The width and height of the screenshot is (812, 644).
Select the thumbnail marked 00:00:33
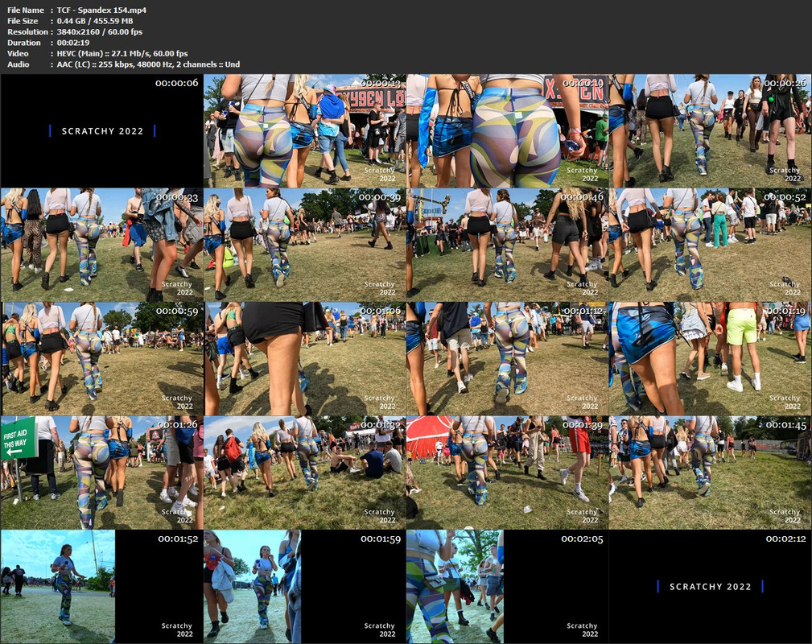pos(101,245)
